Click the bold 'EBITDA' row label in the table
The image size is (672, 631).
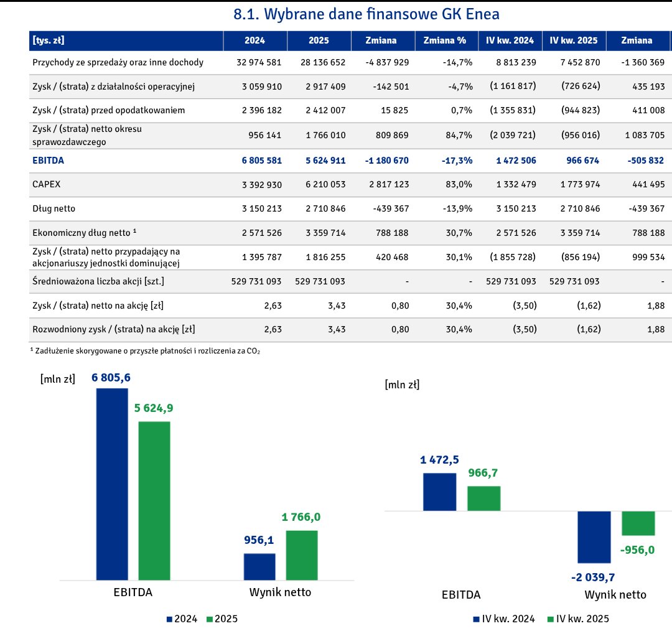point(48,161)
